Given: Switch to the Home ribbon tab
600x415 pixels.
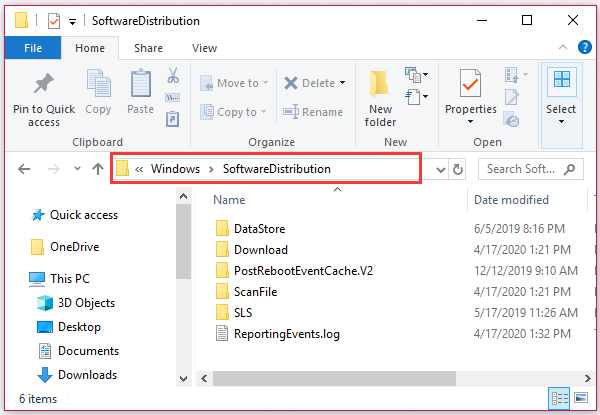Looking at the screenshot, I should pyautogui.click(x=90, y=48).
